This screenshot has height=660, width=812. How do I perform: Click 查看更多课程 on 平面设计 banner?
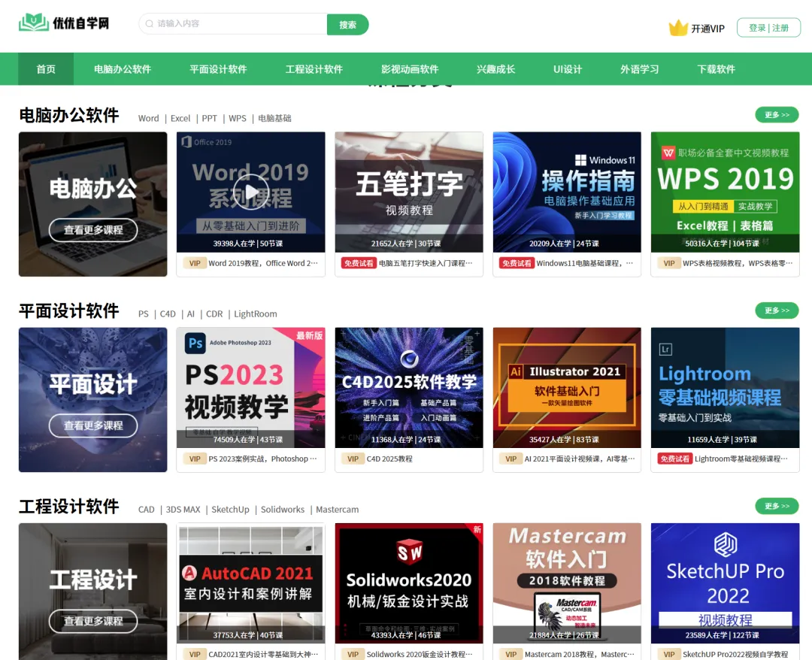pyautogui.click(x=93, y=425)
